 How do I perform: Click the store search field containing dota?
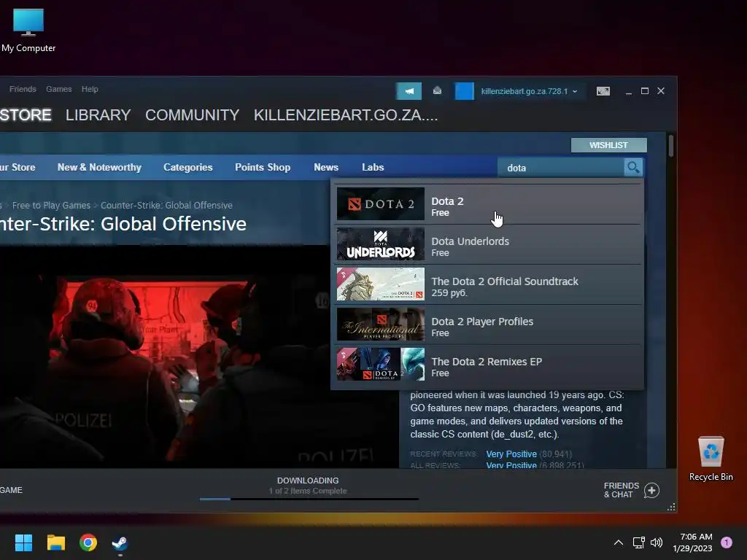click(x=561, y=168)
